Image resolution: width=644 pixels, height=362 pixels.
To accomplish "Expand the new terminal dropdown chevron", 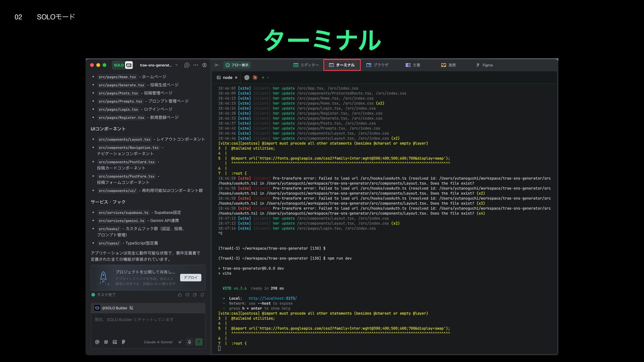I will (x=268, y=77).
